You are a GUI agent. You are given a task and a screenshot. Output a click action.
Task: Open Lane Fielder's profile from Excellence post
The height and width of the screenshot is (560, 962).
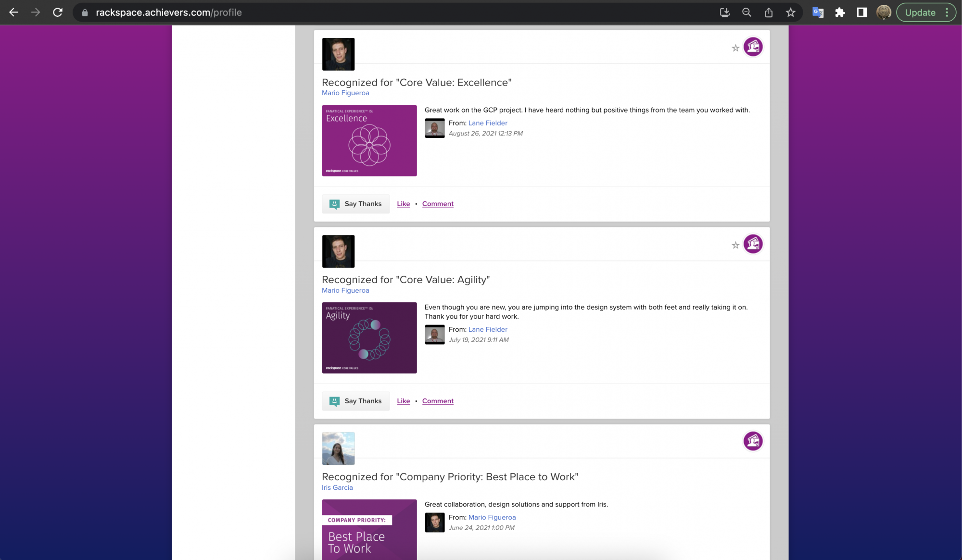(487, 123)
